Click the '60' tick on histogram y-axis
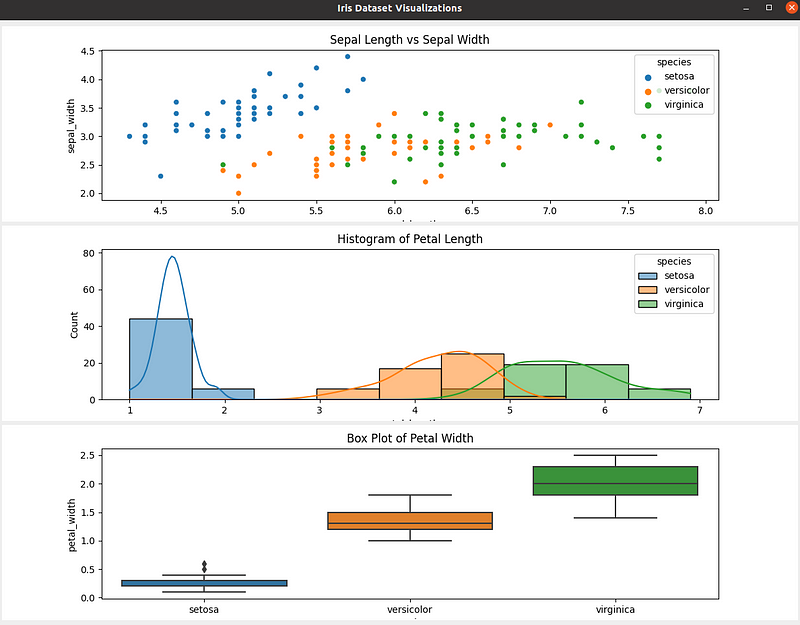Viewport: 800px width, 625px height. (x=89, y=290)
